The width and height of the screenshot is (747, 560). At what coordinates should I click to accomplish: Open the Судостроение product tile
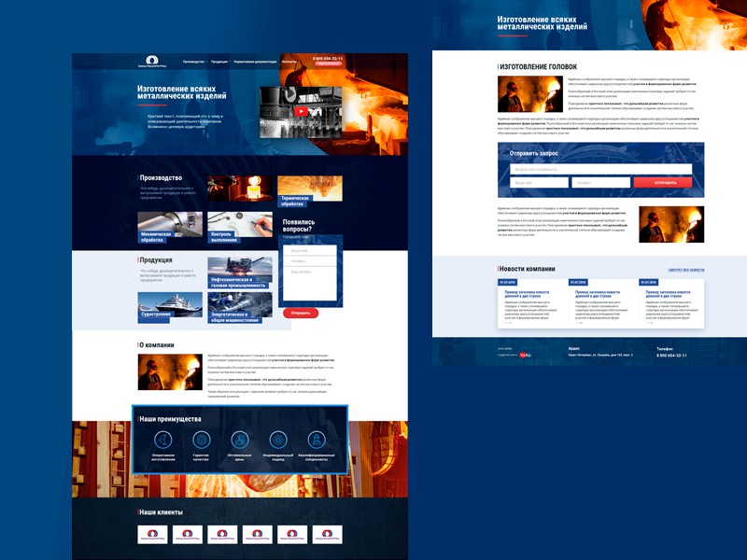tap(170, 308)
